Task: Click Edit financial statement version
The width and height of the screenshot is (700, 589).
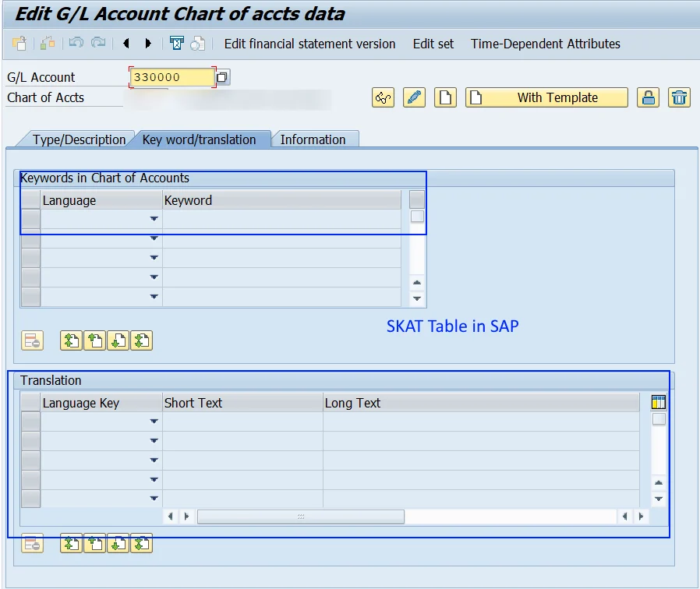Action: pos(309,44)
